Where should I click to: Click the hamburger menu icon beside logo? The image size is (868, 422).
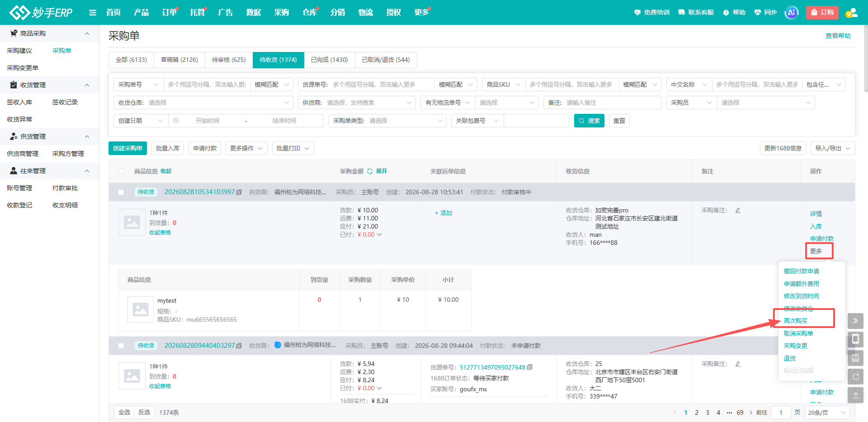[x=93, y=13]
